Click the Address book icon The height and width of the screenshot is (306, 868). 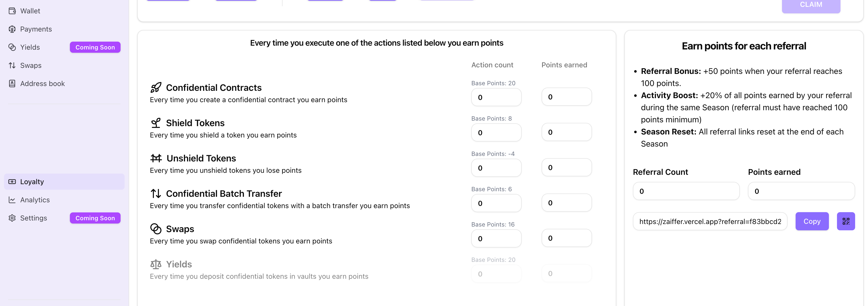click(12, 84)
